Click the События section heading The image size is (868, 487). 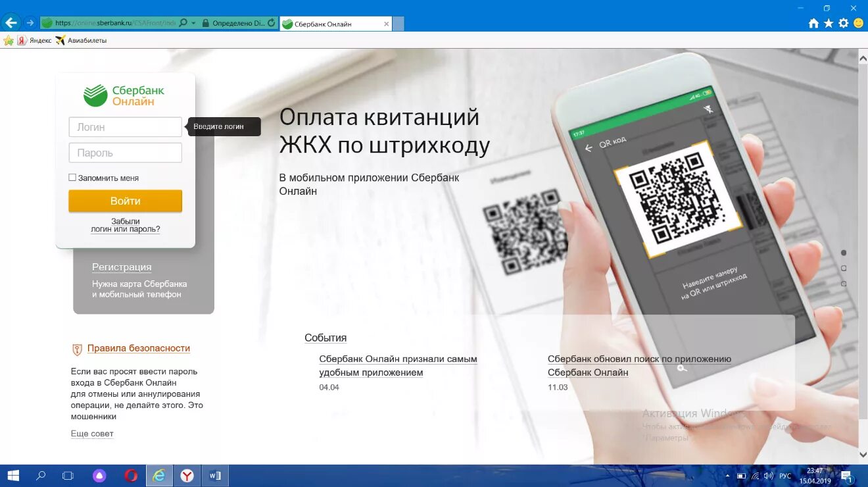325,338
